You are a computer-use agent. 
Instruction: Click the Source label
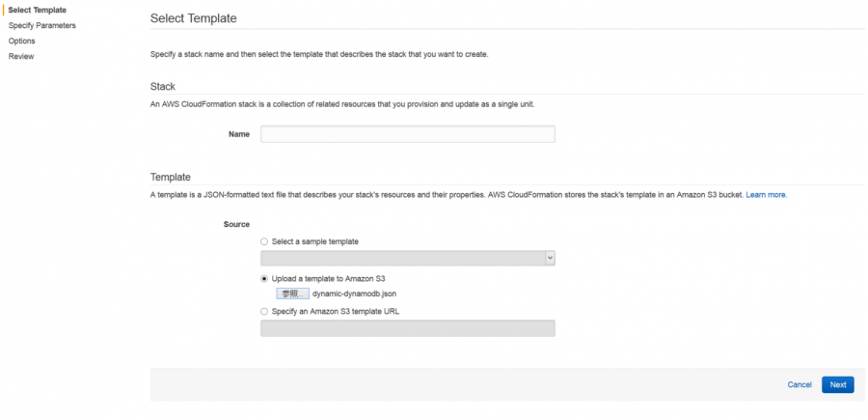tap(236, 224)
